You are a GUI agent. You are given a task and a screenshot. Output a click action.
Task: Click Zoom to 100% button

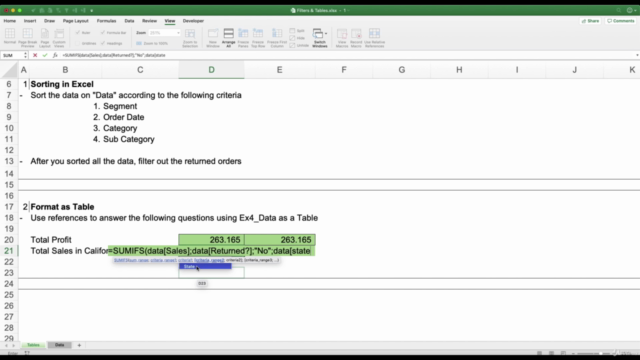point(152,43)
